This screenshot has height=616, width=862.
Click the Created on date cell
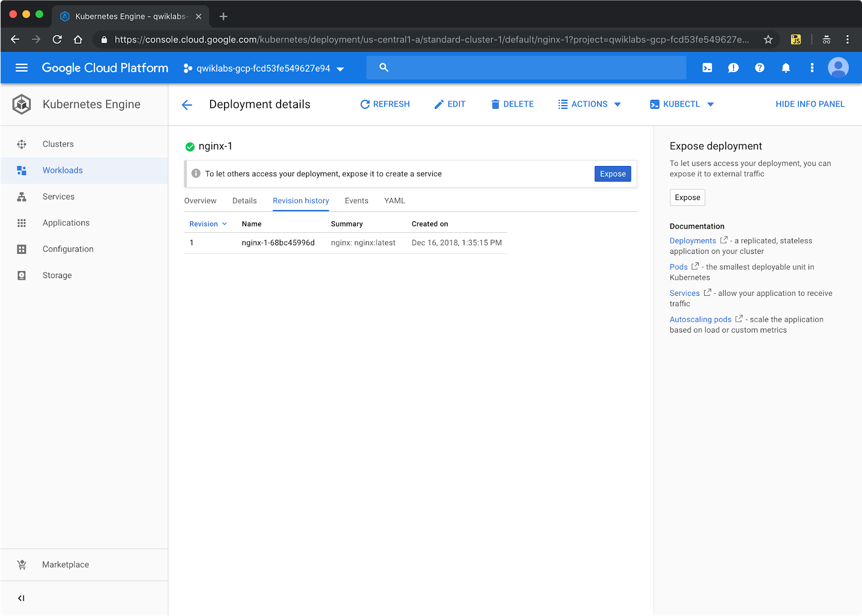tap(456, 243)
